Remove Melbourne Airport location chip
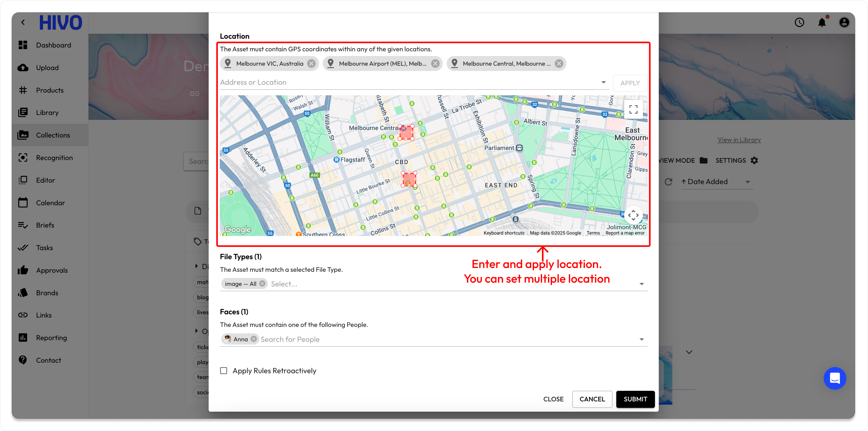This screenshot has width=868, height=431. coord(435,63)
